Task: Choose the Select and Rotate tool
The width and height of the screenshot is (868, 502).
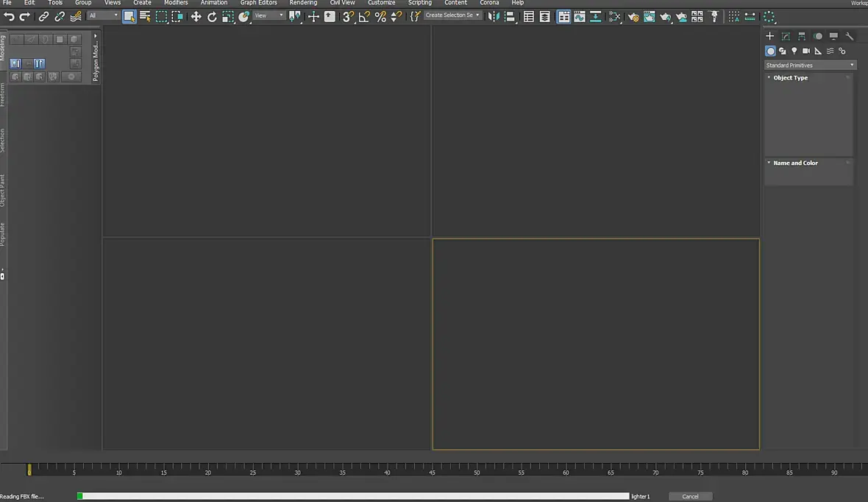Action: 212,17
